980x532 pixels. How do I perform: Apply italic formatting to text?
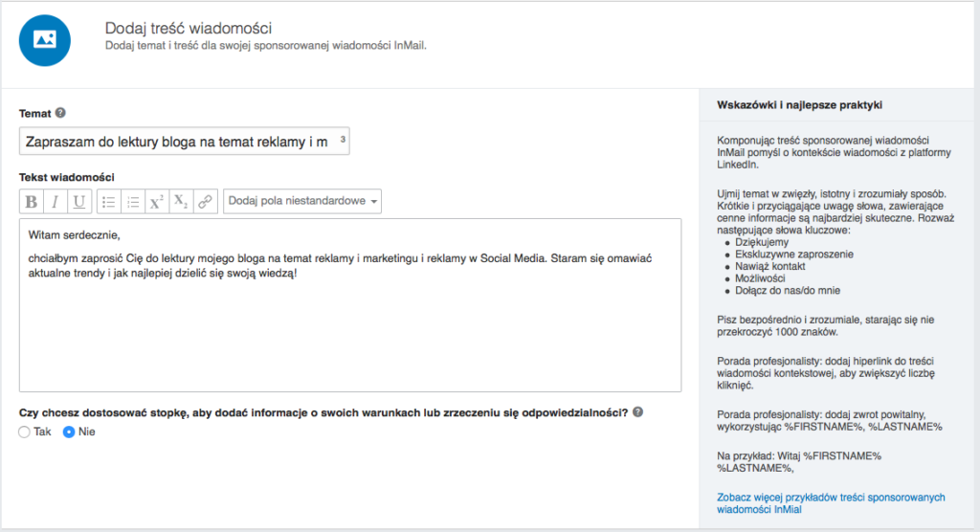click(56, 202)
